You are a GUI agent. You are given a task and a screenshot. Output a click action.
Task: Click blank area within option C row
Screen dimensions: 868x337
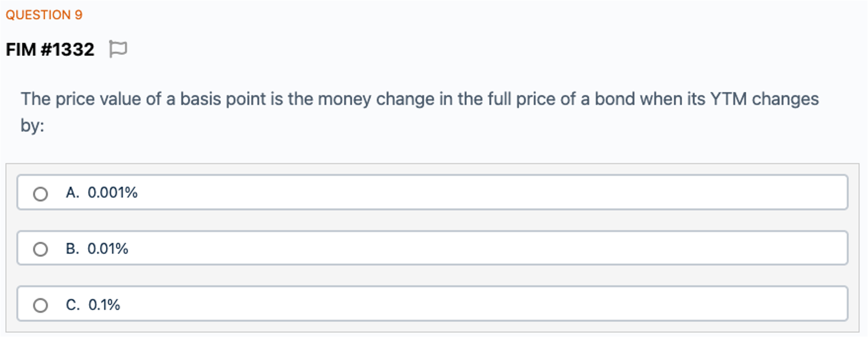[454, 305]
